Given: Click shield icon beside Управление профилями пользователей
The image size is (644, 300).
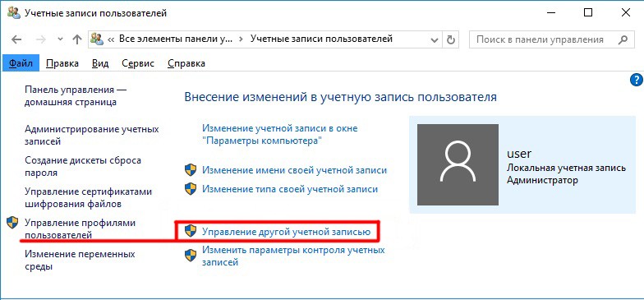Looking at the screenshot, I should 13,223.
